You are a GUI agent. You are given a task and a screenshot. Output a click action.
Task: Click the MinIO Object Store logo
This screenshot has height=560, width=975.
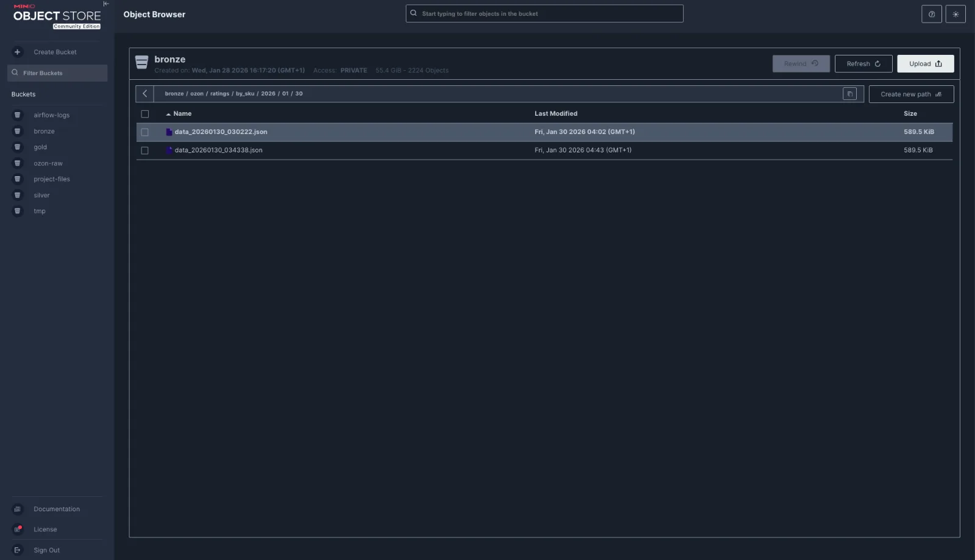[57, 16]
